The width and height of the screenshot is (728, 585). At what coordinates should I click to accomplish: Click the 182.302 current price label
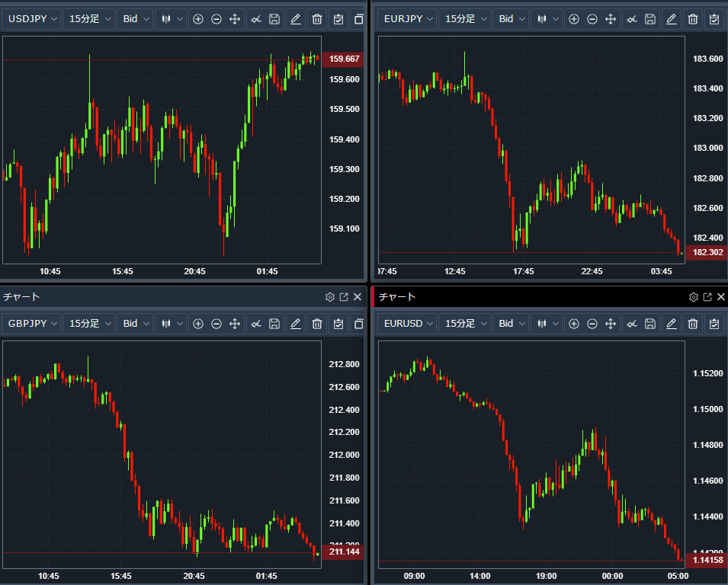point(707,252)
